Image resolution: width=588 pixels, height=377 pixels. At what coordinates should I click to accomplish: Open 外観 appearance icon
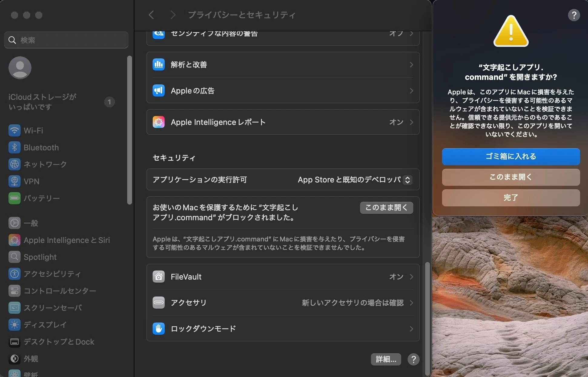tap(14, 359)
